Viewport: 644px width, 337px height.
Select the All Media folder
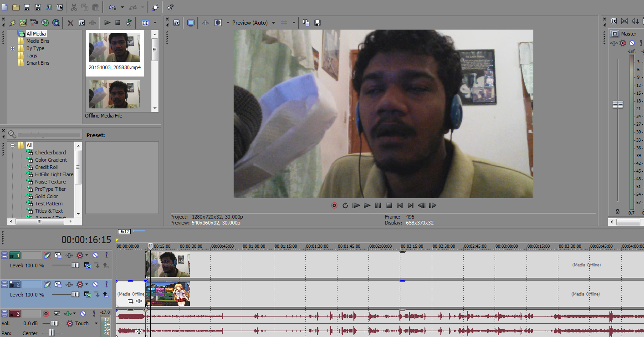click(x=36, y=34)
